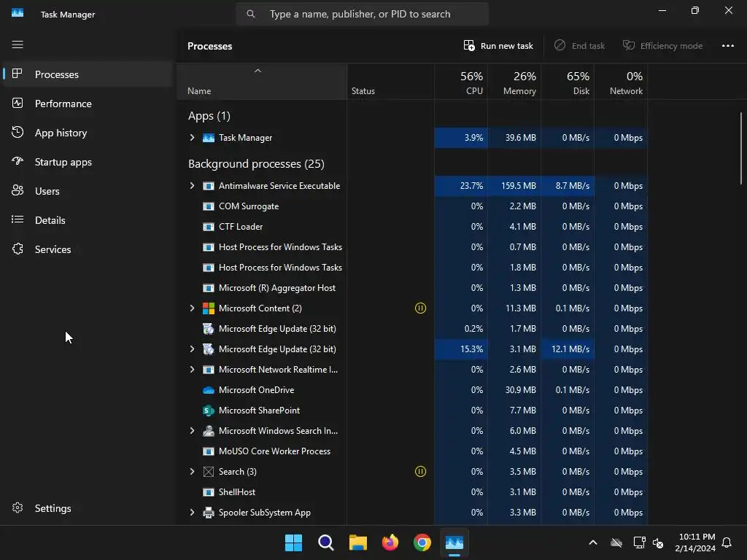Image resolution: width=747 pixels, height=560 pixels.
Task: Click the Spooler SubSystem App printer icon
Action: (x=208, y=513)
